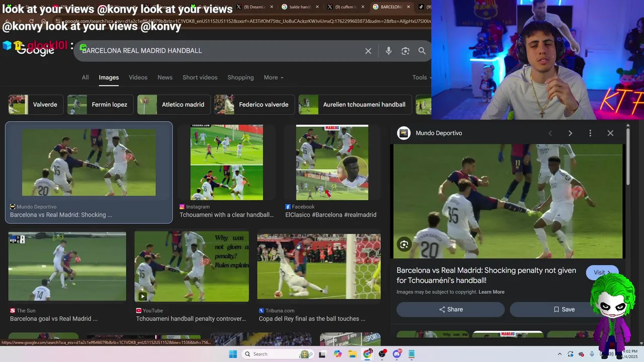Viewport: 644px width, 362px height.
Task: Click preview title Barcelona vs Real Madrid
Action: tap(486, 276)
